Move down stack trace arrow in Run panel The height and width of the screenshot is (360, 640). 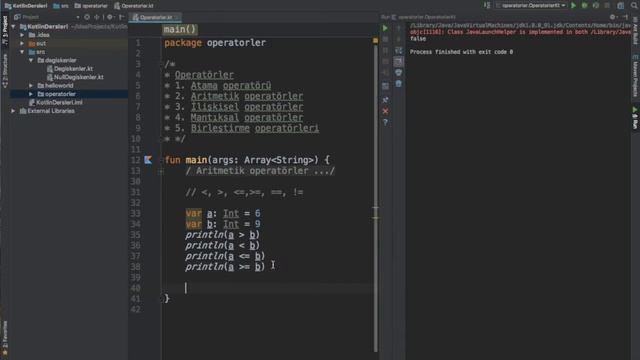(x=398, y=39)
